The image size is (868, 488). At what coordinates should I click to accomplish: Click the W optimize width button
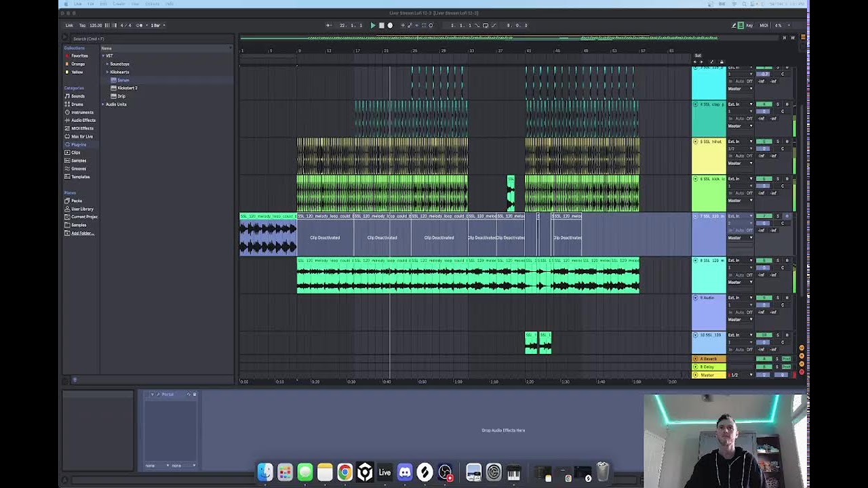coord(793,37)
